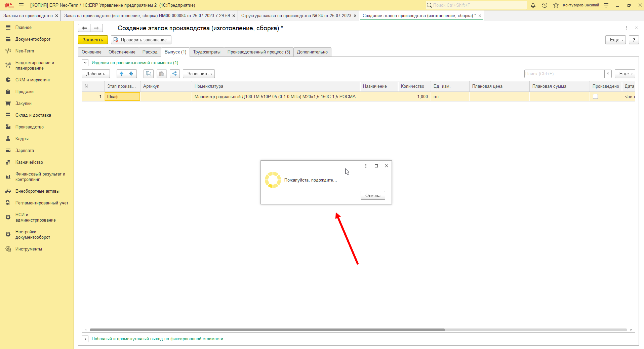Open the help question mark button
The image size is (644, 349).
634,40
